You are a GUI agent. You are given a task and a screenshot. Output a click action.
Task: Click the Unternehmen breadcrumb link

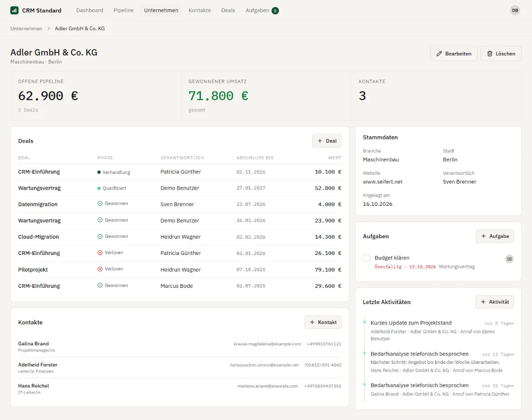[x=26, y=29]
